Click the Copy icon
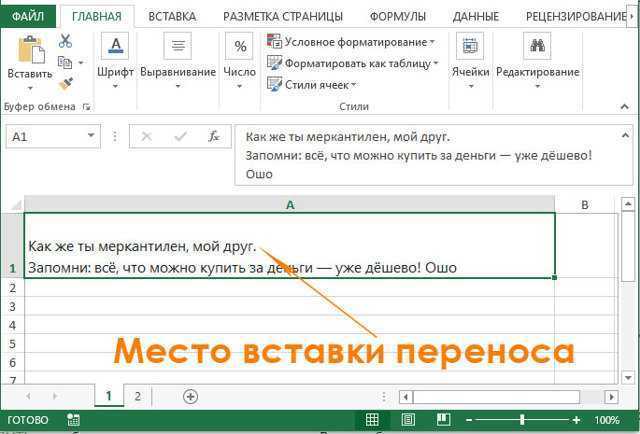The height and width of the screenshot is (434, 640). 65,62
